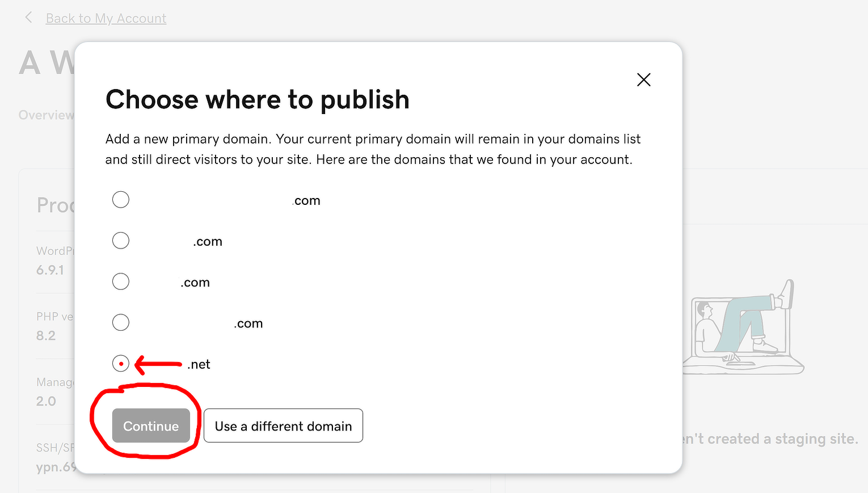The height and width of the screenshot is (493, 868).
Task: Select the .net domain radio button
Action: (x=121, y=363)
